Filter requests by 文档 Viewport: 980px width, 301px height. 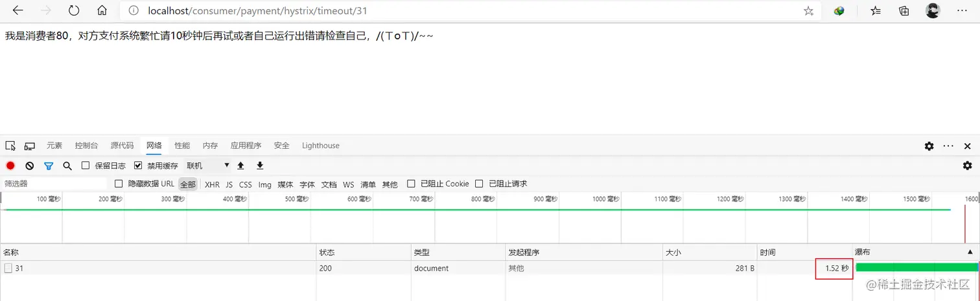pos(329,184)
